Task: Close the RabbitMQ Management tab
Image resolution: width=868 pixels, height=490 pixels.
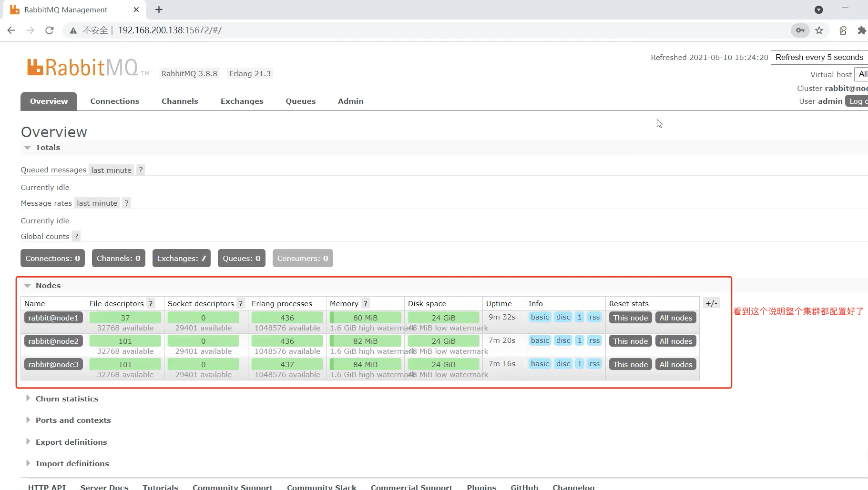Action: click(x=136, y=10)
